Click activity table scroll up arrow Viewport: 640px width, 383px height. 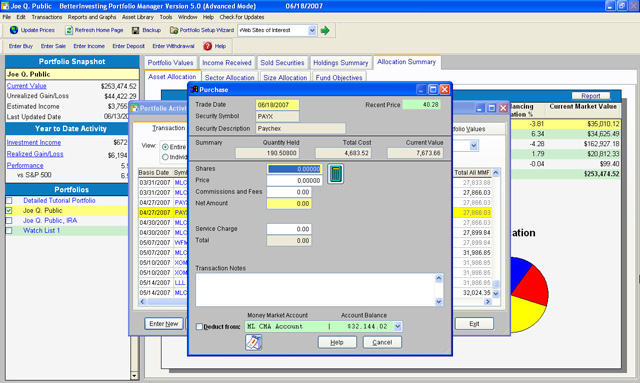click(x=496, y=173)
